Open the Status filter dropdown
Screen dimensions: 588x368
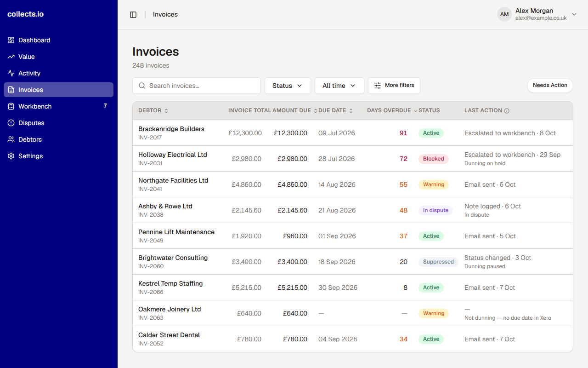(288, 86)
